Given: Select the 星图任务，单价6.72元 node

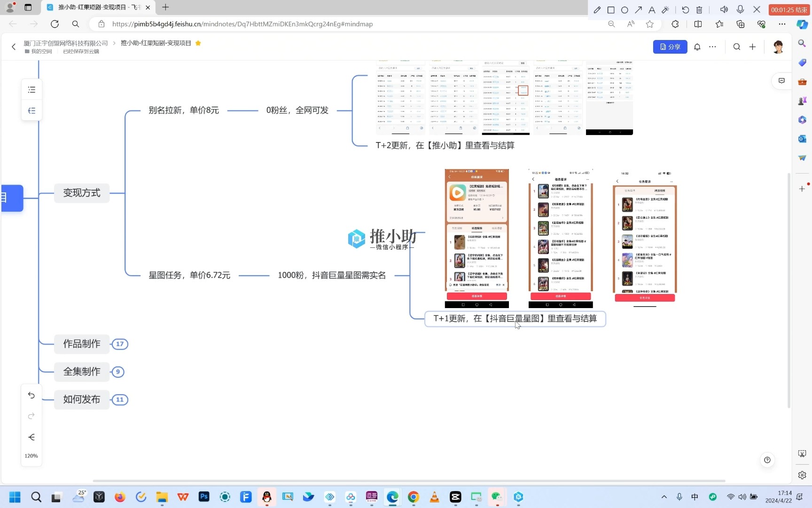Looking at the screenshot, I should click(189, 275).
